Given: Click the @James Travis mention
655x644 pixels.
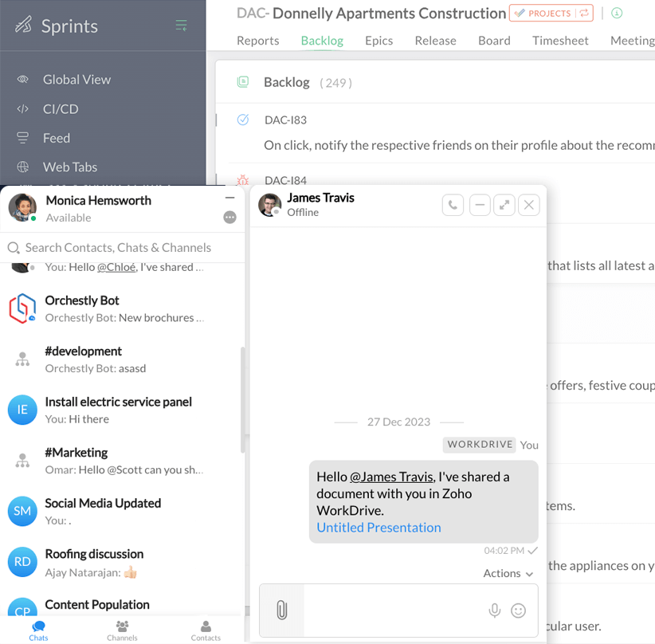Looking at the screenshot, I should (x=392, y=477).
